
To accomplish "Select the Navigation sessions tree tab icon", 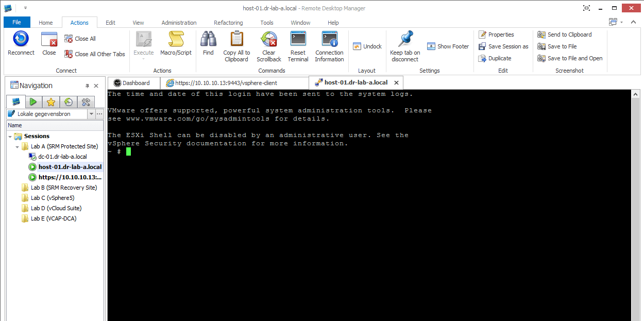I will pos(15,102).
